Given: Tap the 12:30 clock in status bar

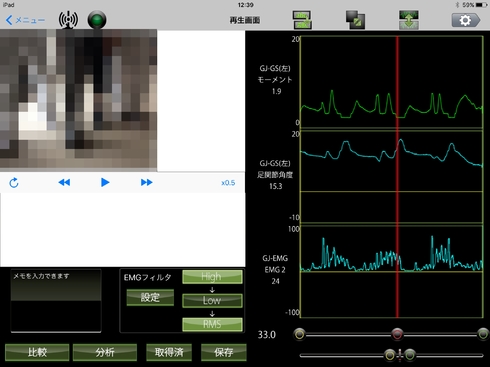Looking at the screenshot, I should [245, 5].
